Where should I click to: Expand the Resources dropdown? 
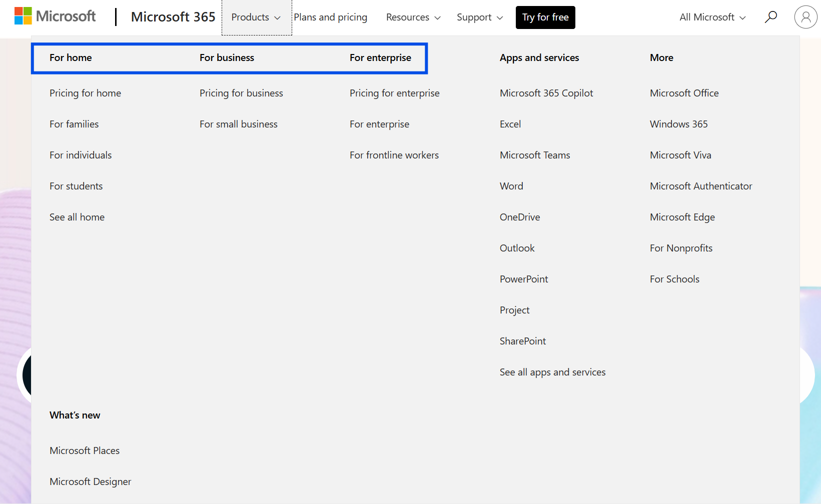tap(413, 17)
